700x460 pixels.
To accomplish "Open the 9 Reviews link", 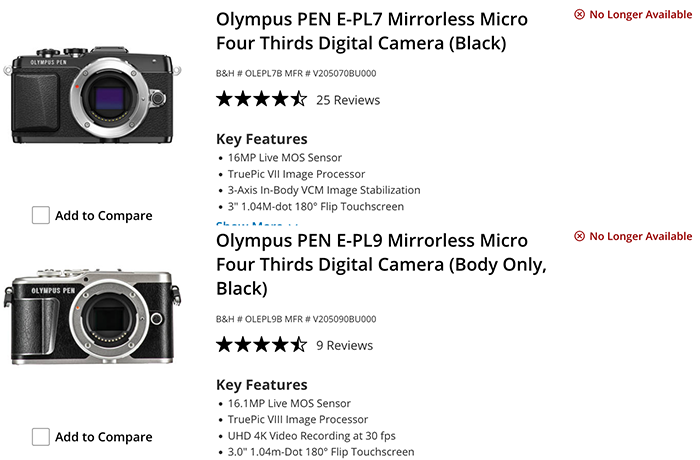I will (x=344, y=346).
